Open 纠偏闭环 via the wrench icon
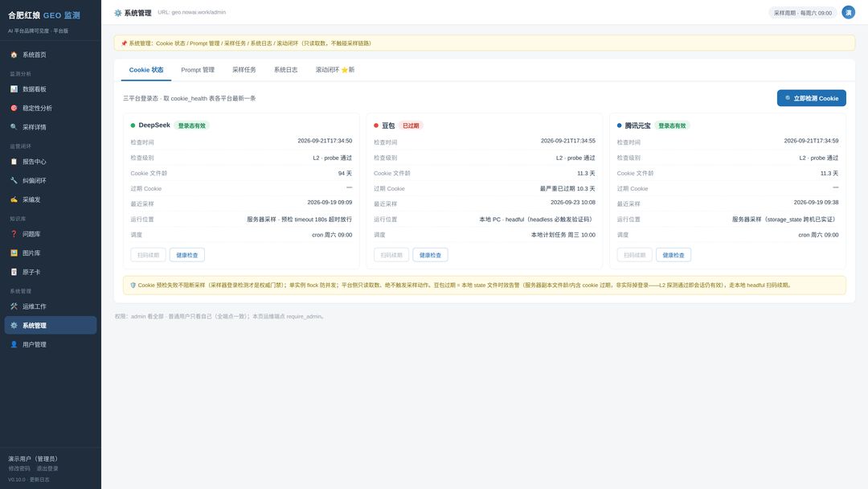This screenshot has width=868, height=489. pyautogui.click(x=14, y=180)
